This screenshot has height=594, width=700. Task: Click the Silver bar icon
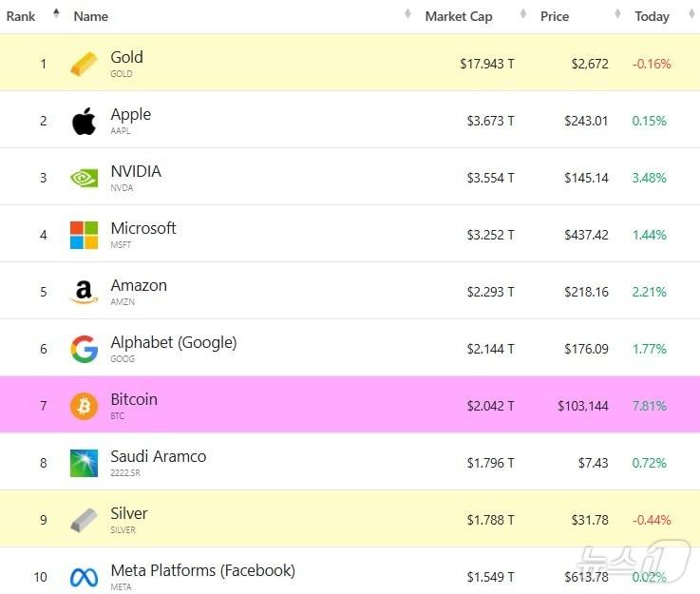click(84, 520)
